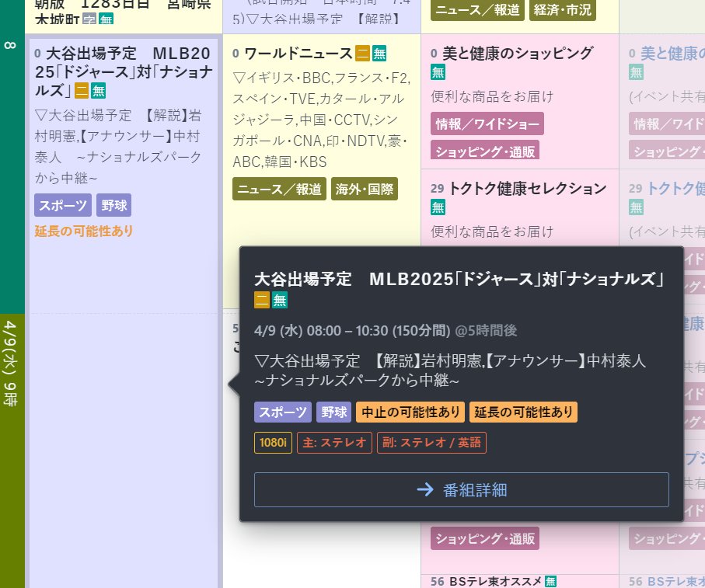Image resolution: width=705 pixels, height=588 pixels.
Task: Select ニュース／報道 tag under ワールドニュース
Action: coord(279,189)
